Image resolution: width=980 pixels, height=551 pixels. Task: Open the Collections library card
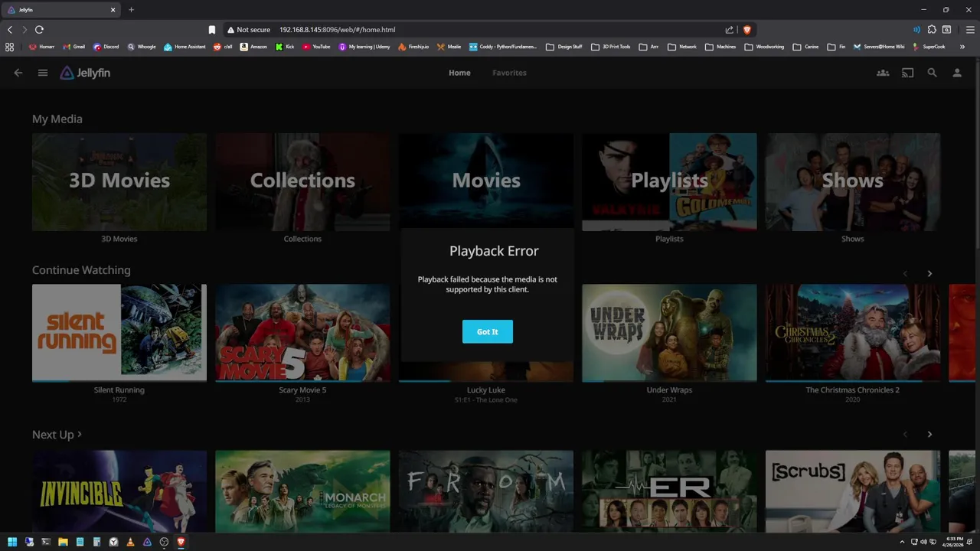(302, 182)
